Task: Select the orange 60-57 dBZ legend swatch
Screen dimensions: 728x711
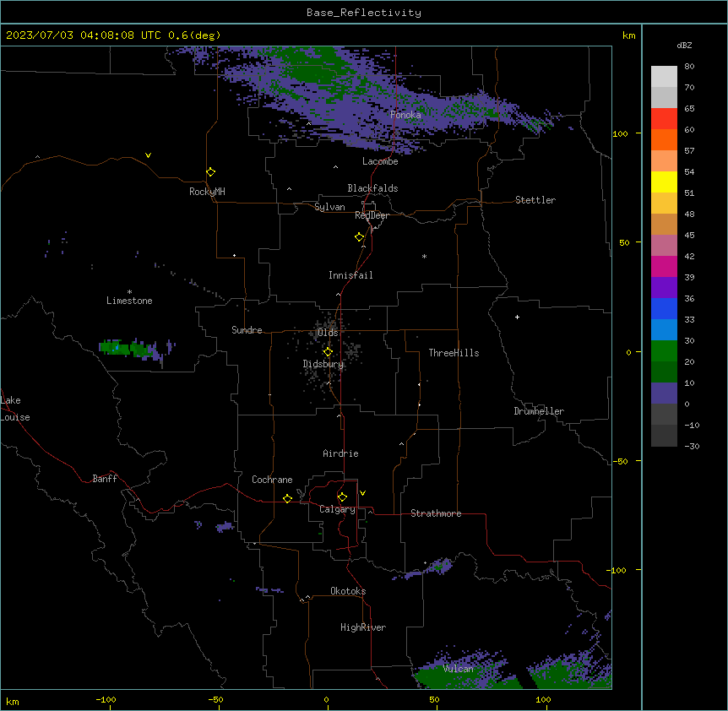Action: coord(664,139)
